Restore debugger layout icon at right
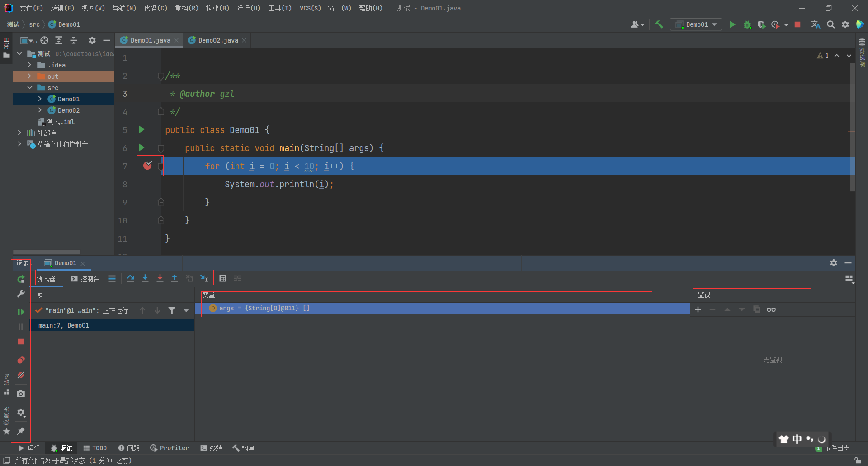The image size is (868, 466). pos(849,279)
